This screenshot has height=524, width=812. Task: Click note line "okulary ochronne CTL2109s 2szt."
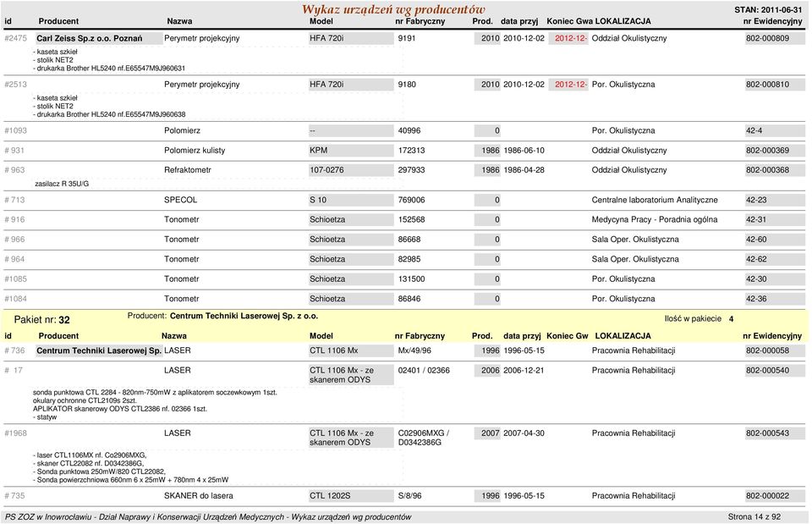pyautogui.click(x=85, y=400)
